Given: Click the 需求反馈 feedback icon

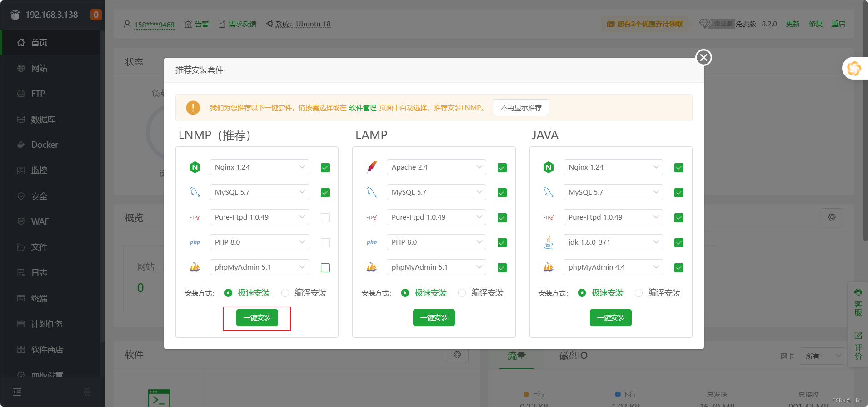Looking at the screenshot, I should coord(222,24).
